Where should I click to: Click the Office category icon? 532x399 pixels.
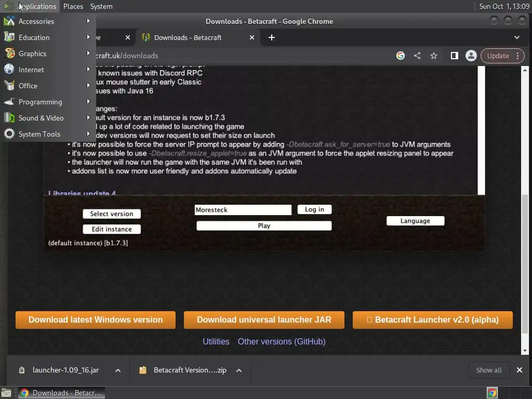(x=9, y=86)
